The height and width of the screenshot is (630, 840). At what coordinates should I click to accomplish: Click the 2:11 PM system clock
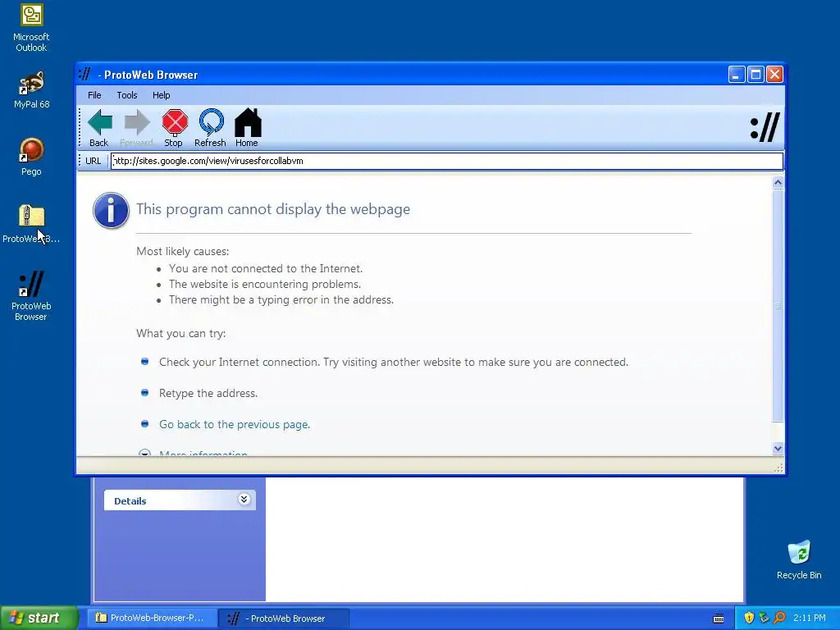[x=809, y=618]
